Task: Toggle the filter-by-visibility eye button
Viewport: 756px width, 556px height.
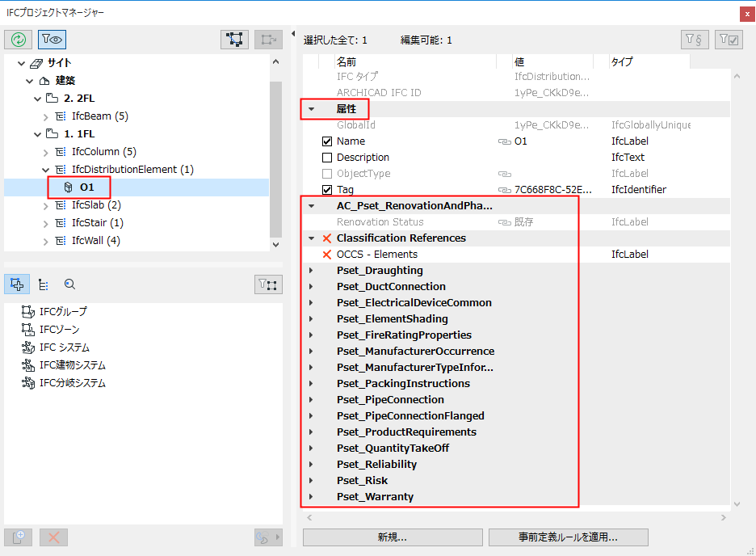Action: (52, 40)
